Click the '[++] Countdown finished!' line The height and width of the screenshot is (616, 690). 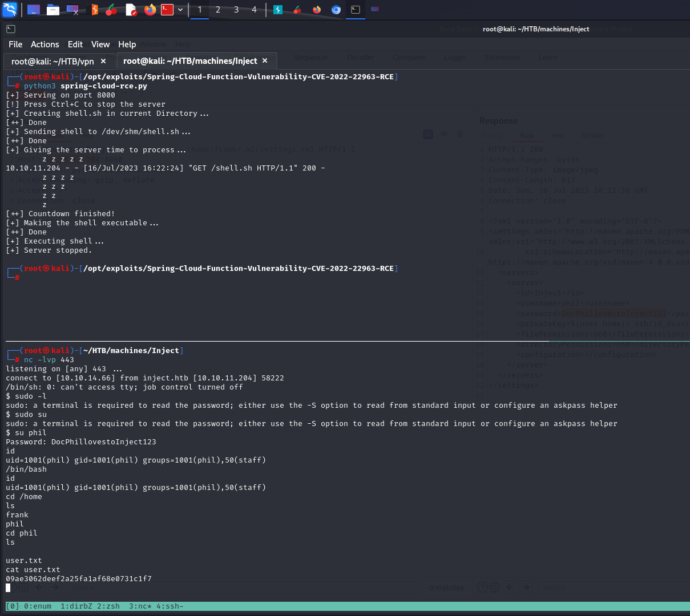pos(60,214)
